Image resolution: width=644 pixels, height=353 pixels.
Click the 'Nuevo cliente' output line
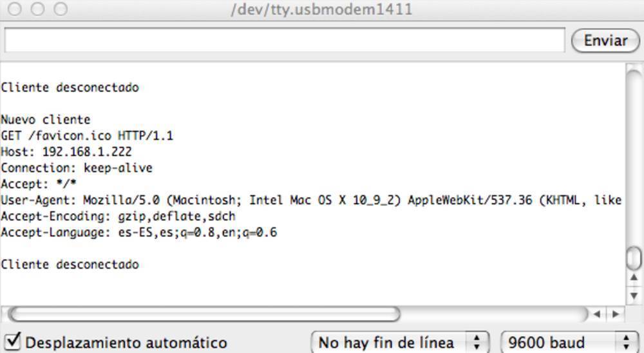click(x=46, y=120)
